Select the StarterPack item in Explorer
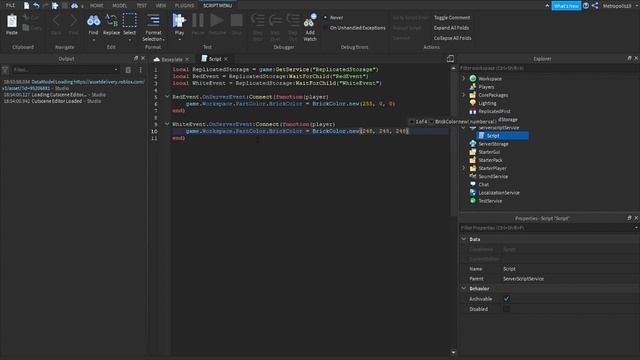 (490, 160)
